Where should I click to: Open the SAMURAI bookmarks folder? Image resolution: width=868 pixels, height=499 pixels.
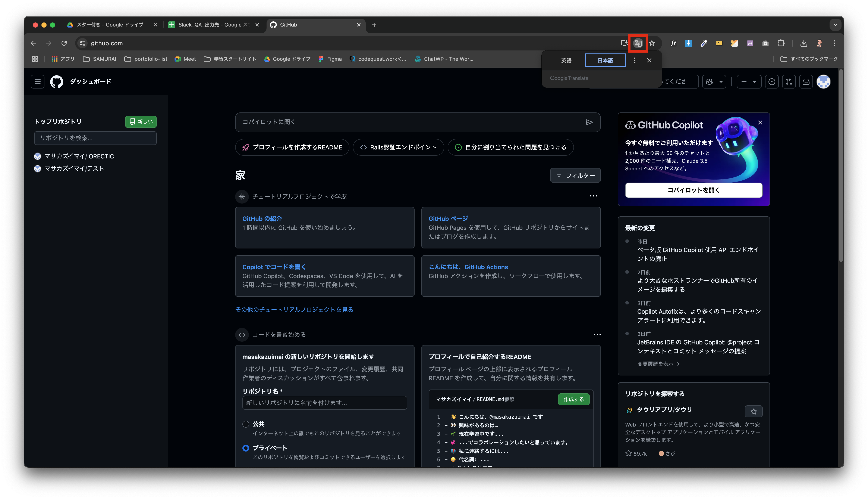pyautogui.click(x=100, y=59)
